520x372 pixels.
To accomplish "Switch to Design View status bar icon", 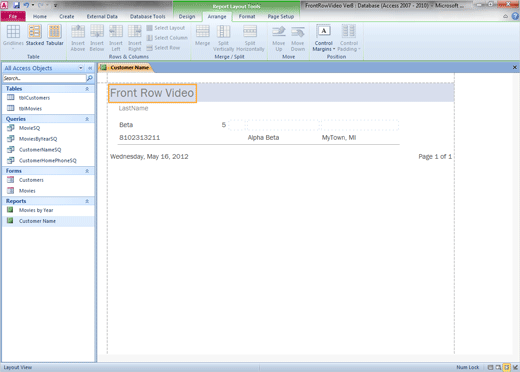I will pyautogui.click(x=515, y=367).
